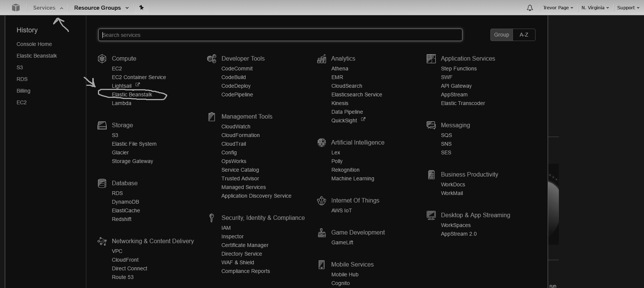Focus the Search services field
This screenshot has width=644, height=288.
[x=280, y=35]
